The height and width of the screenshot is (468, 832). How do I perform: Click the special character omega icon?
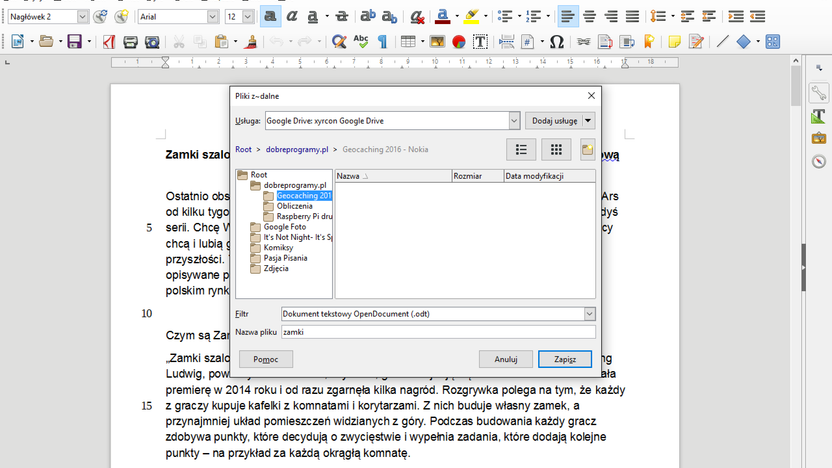(557, 41)
